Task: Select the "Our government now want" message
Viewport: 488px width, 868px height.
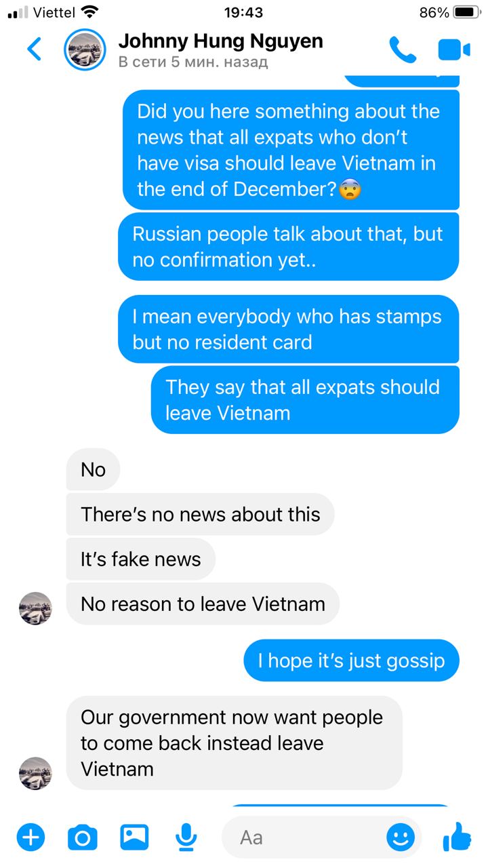Action: click(235, 743)
